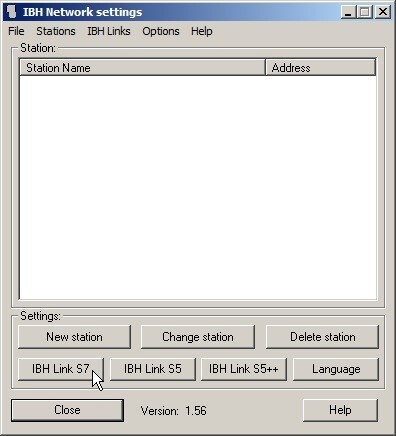This screenshot has width=396, height=436.
Task: Open the File menu
Action: 16,31
